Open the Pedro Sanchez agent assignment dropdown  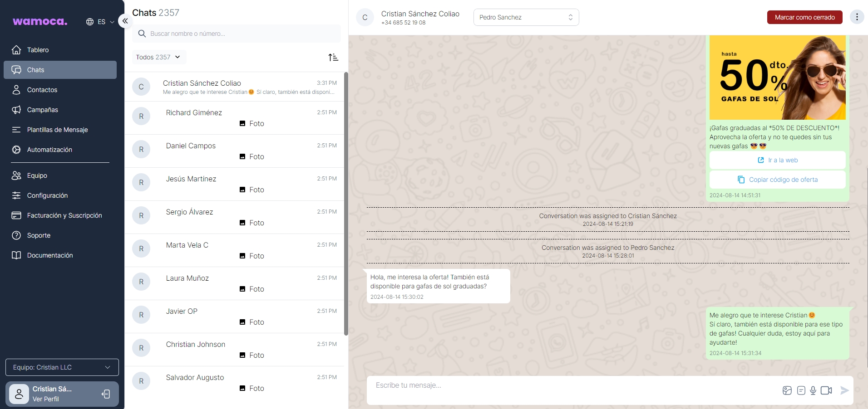click(526, 17)
